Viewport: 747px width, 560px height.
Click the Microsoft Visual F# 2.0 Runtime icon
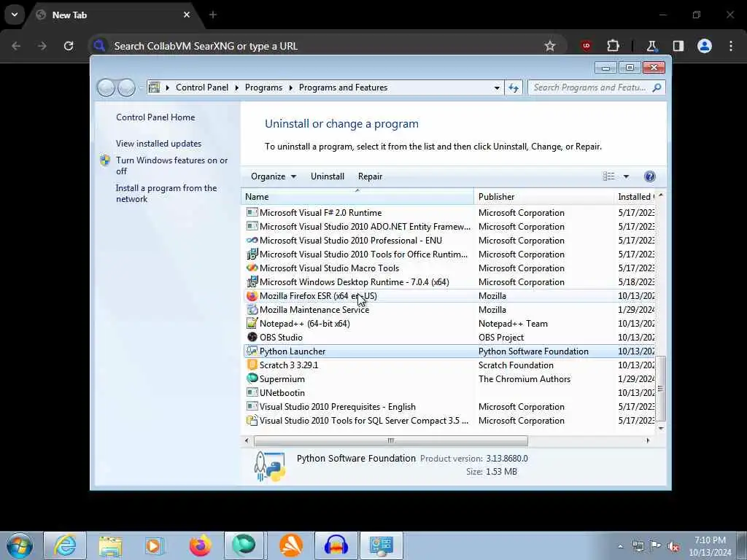pos(252,212)
